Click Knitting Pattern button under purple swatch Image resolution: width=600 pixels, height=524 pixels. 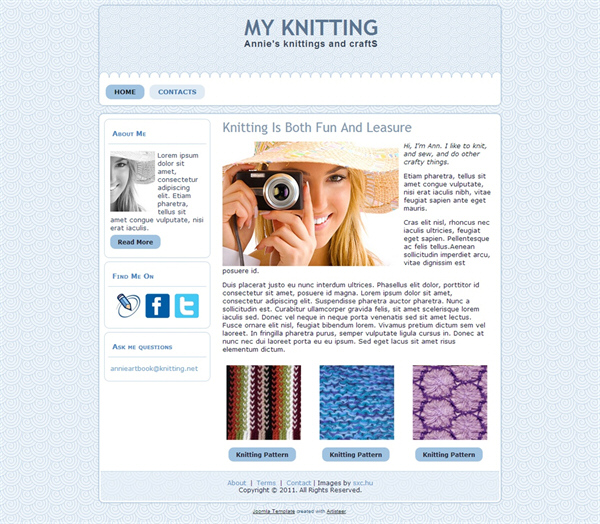coord(449,454)
